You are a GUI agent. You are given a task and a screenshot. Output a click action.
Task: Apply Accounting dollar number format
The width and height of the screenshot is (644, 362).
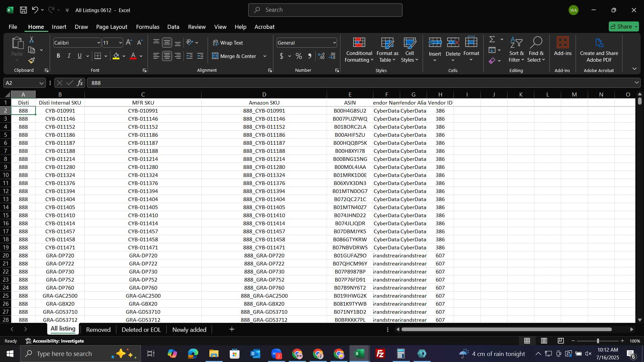(281, 56)
